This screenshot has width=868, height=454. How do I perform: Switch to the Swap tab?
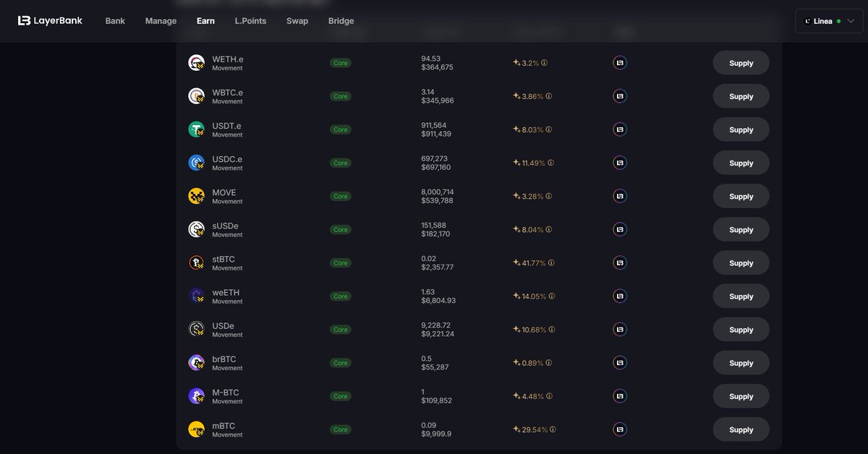pos(297,21)
